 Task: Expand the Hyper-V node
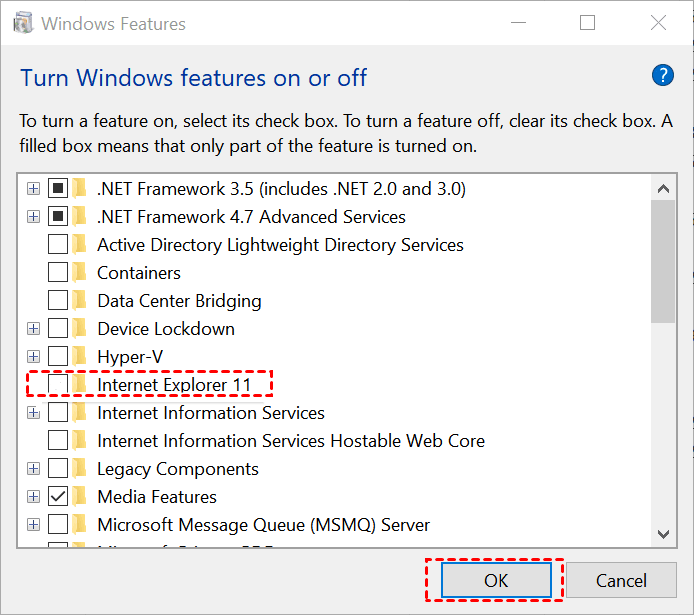33,357
